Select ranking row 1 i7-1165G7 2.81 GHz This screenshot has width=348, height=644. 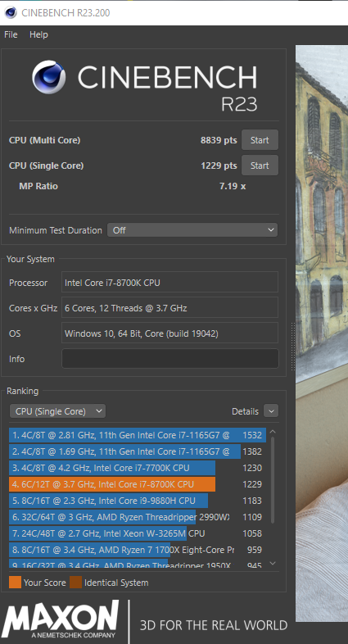click(138, 435)
